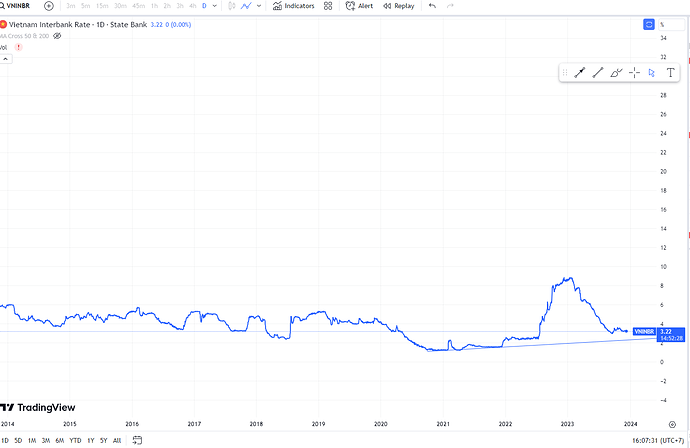
Task: Expand the chart style dropdown
Action: click(x=259, y=6)
